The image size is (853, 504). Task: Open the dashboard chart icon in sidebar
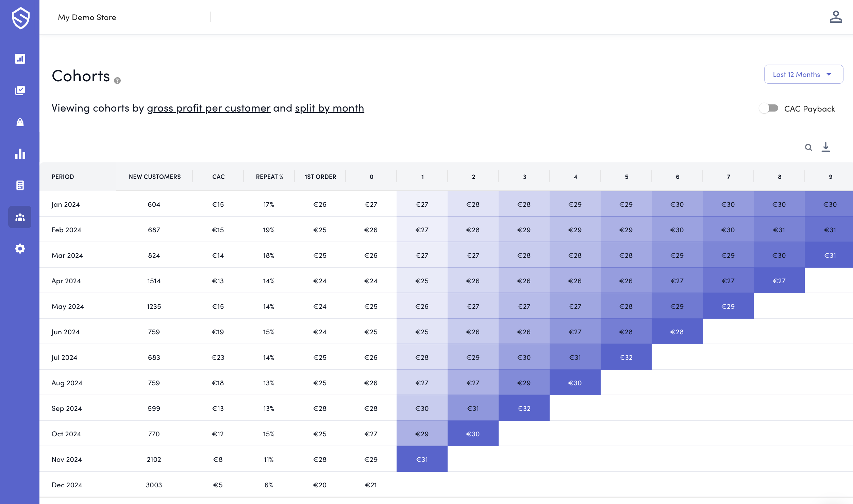click(x=20, y=59)
